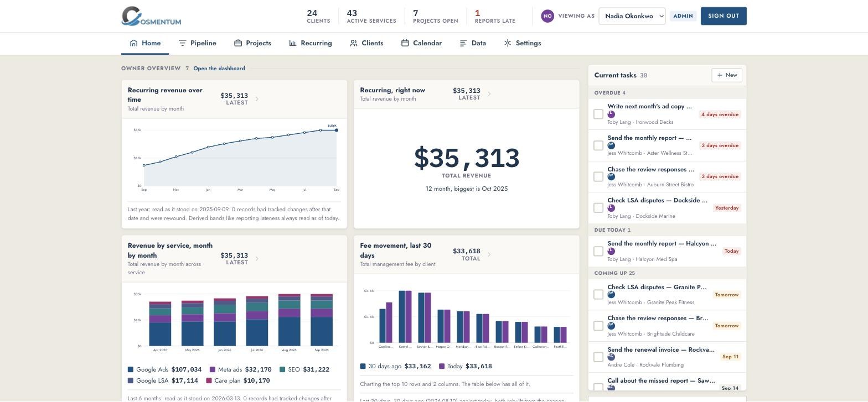The height and width of the screenshot is (402, 868).
Task: Follow the Open the dashboard link
Action: 219,69
